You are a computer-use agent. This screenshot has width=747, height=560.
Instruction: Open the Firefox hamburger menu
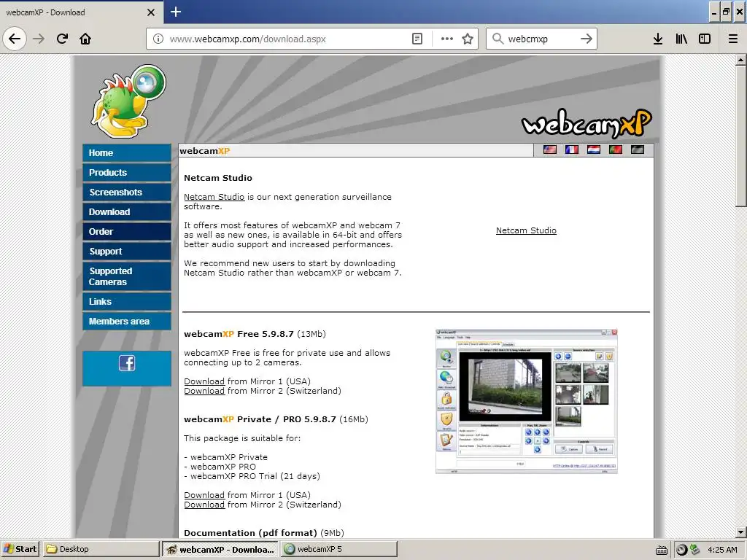pos(732,39)
